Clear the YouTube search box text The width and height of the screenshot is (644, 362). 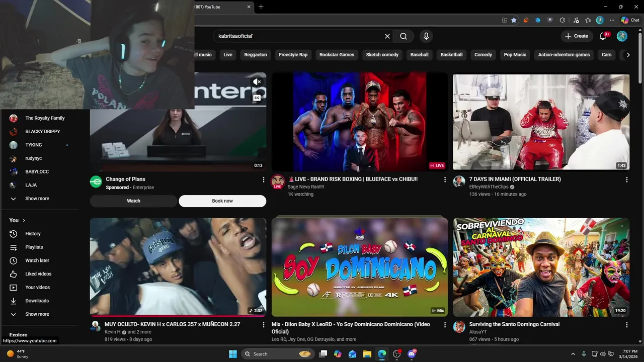click(387, 36)
